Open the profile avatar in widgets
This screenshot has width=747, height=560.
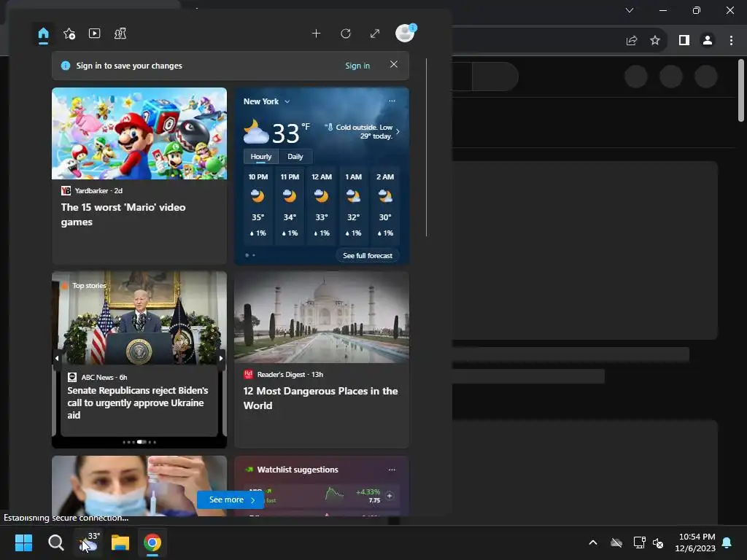pos(406,34)
